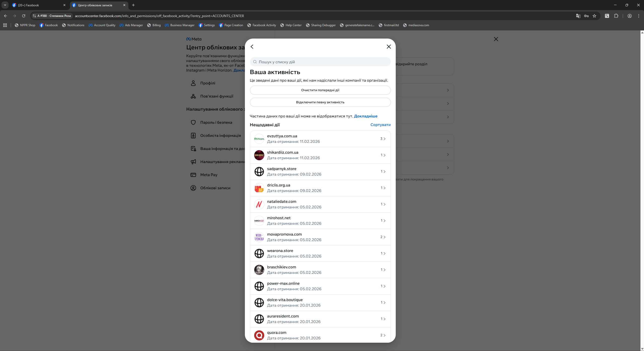Open the password key icon in address bar
644x351 pixels.
pyautogui.click(x=586, y=16)
